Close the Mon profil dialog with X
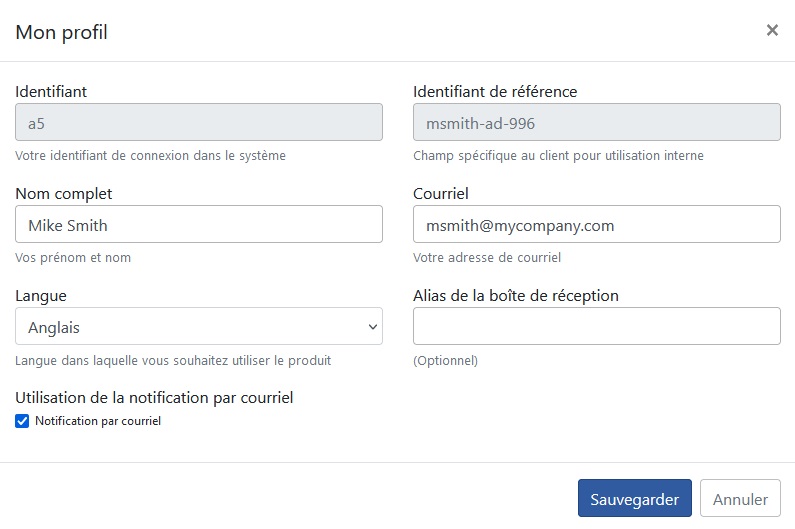 click(772, 30)
